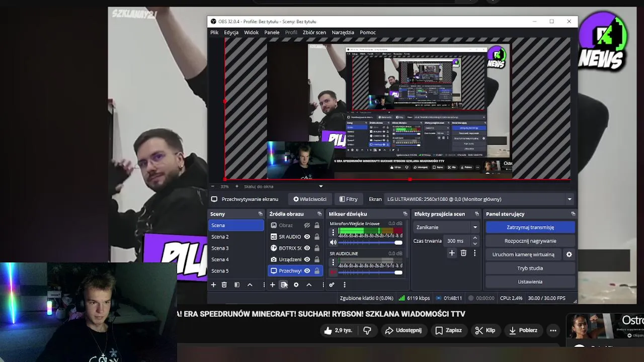The height and width of the screenshot is (362, 644).
Task: Toggle lock on the BOTRIX source
Action: [316, 248]
